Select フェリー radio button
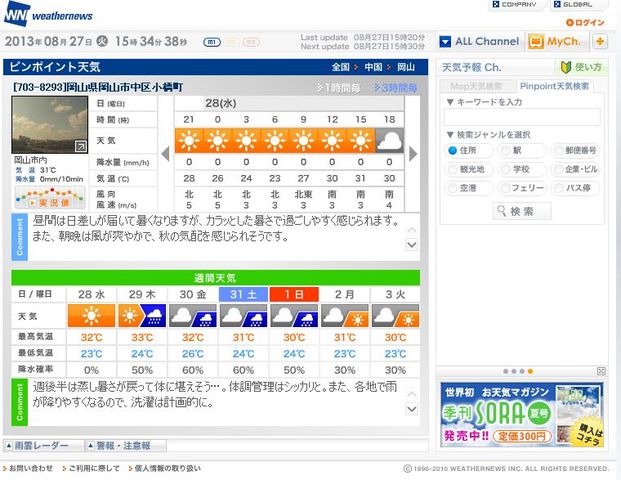The image size is (621, 480). 505,188
